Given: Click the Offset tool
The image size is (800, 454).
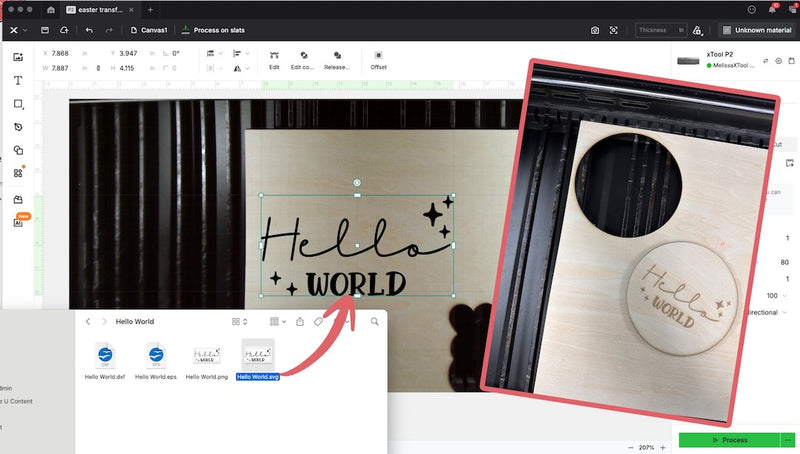Looking at the screenshot, I should (379, 60).
